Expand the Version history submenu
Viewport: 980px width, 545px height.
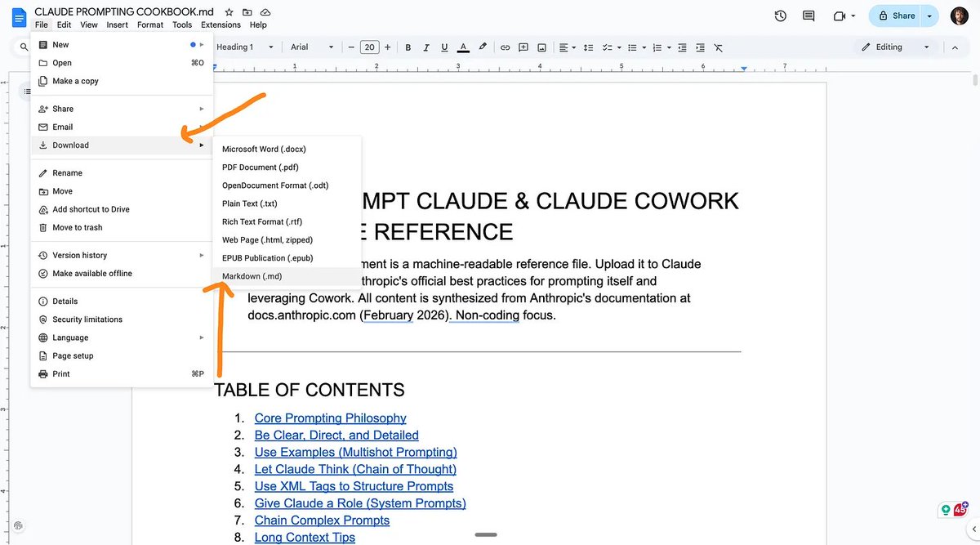click(x=122, y=256)
